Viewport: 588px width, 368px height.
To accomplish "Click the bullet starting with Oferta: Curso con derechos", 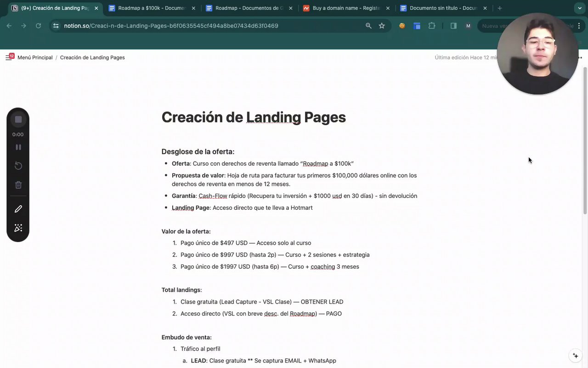I will pyautogui.click(x=263, y=164).
